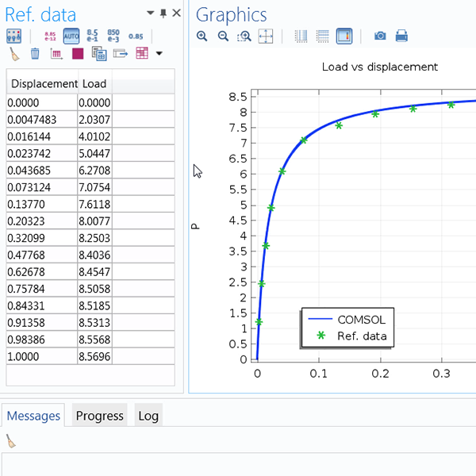
Task: Pin the Ref. data panel
Action: 163,13
